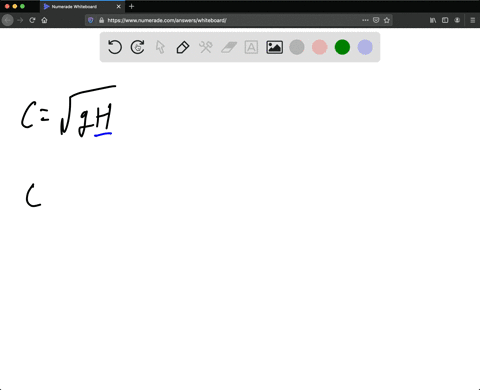Switch to the Numerade Whiteboard tab
480x390 pixels.
82,6
